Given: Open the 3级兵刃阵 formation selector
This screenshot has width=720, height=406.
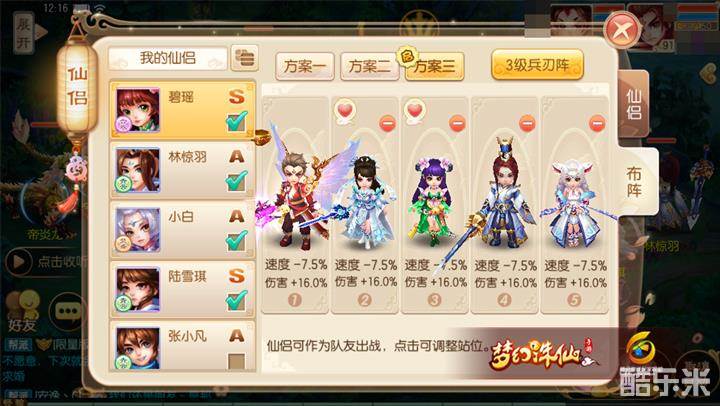Looking at the screenshot, I should point(537,65).
